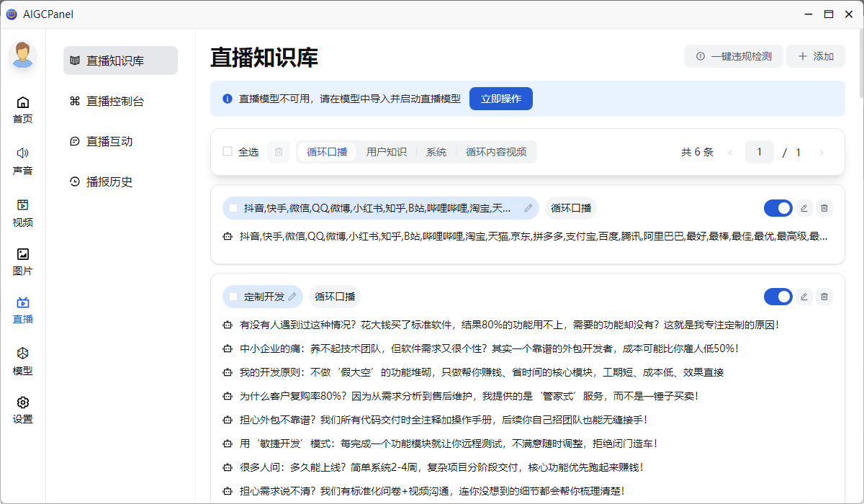Disable the toggle on the 抖音,快手 entry
The width and height of the screenshot is (864, 504).
tap(778, 207)
